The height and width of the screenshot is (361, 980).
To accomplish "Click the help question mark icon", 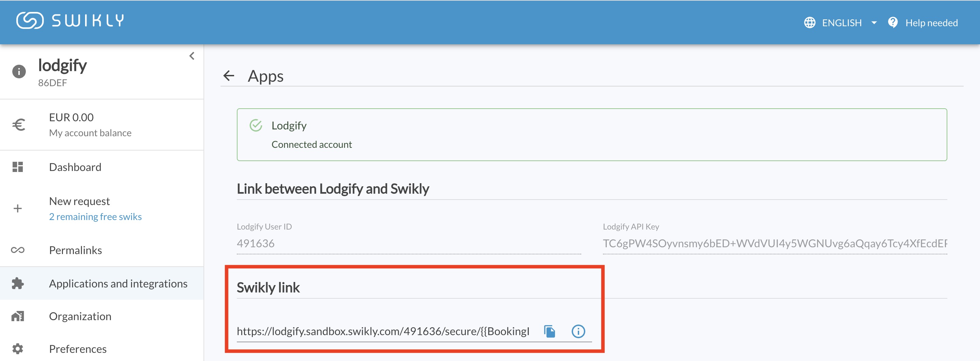I will point(893,22).
